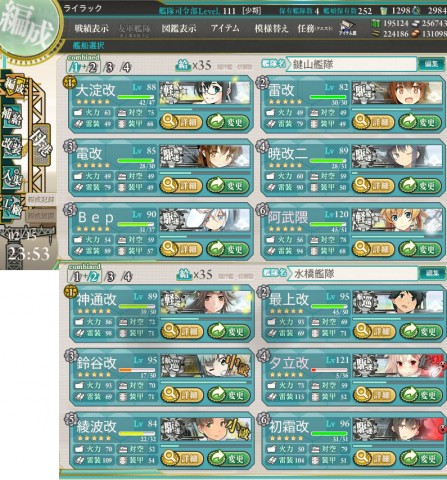Click 詳細 details button for 大淀改
Viewport: 447px width, 480px height.
[x=181, y=122]
